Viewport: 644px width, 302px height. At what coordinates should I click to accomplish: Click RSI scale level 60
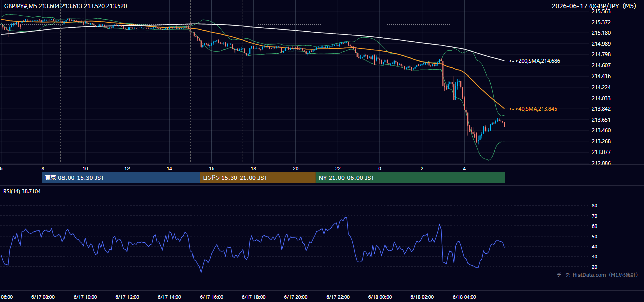click(594, 226)
